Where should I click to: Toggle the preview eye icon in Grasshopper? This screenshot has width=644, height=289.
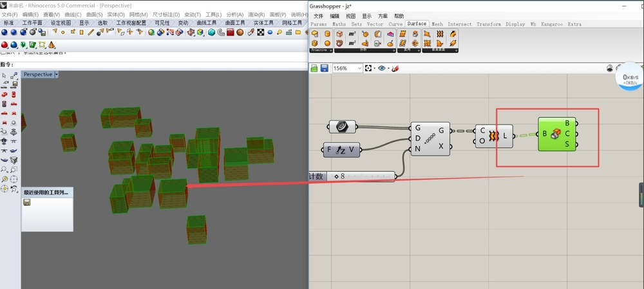click(382, 68)
